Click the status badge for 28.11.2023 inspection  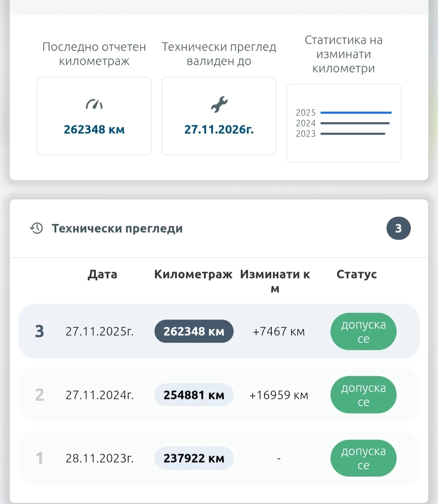click(363, 458)
